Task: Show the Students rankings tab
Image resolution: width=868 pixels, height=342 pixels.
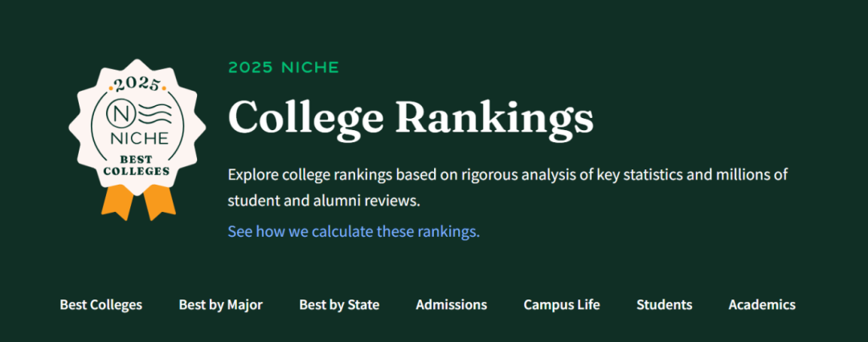Action: coord(664,305)
